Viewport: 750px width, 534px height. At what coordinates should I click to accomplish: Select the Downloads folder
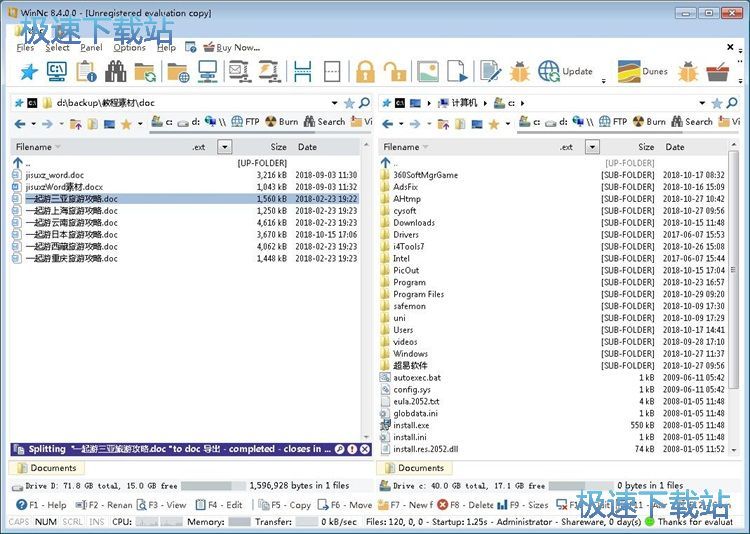tap(553, 222)
